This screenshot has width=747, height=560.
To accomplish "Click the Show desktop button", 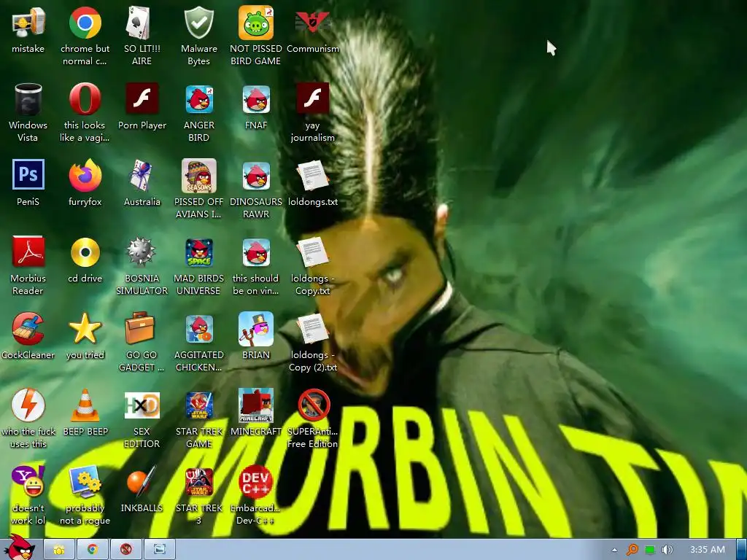I will [741, 550].
